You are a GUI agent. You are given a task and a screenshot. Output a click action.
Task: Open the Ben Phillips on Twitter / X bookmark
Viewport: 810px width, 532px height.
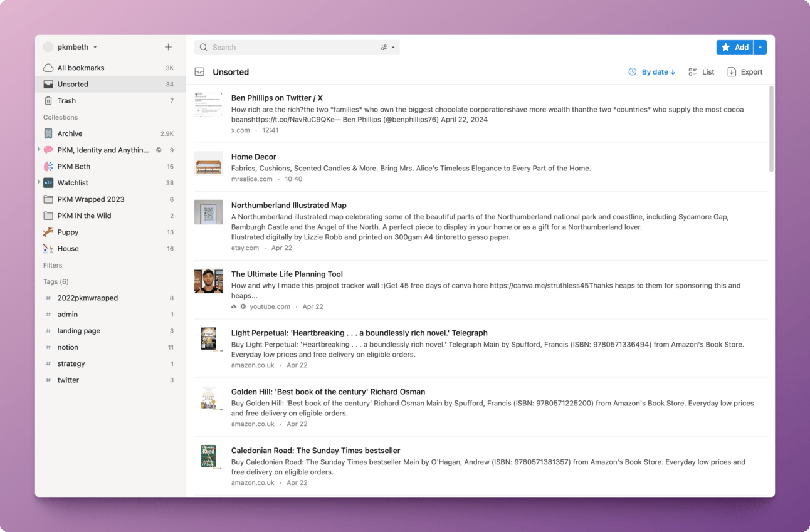pyautogui.click(x=277, y=98)
